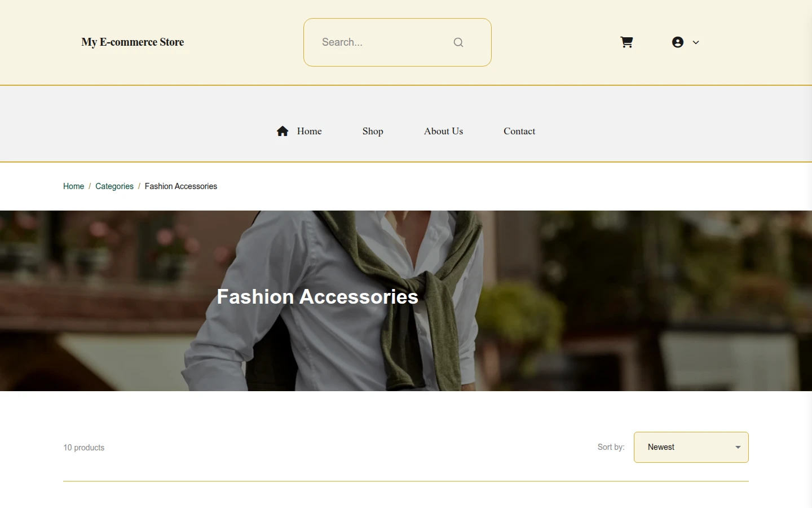Click the search magnifier icon
The height and width of the screenshot is (508, 812).
coord(458,42)
